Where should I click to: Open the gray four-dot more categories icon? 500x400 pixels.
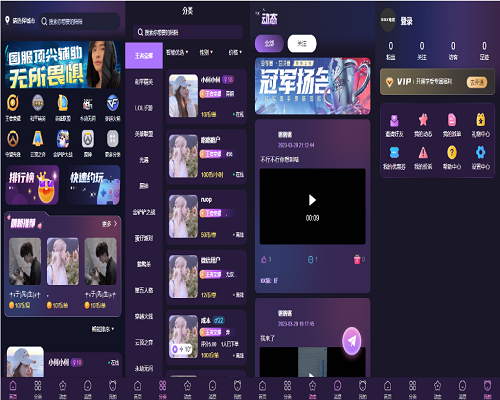113,139
